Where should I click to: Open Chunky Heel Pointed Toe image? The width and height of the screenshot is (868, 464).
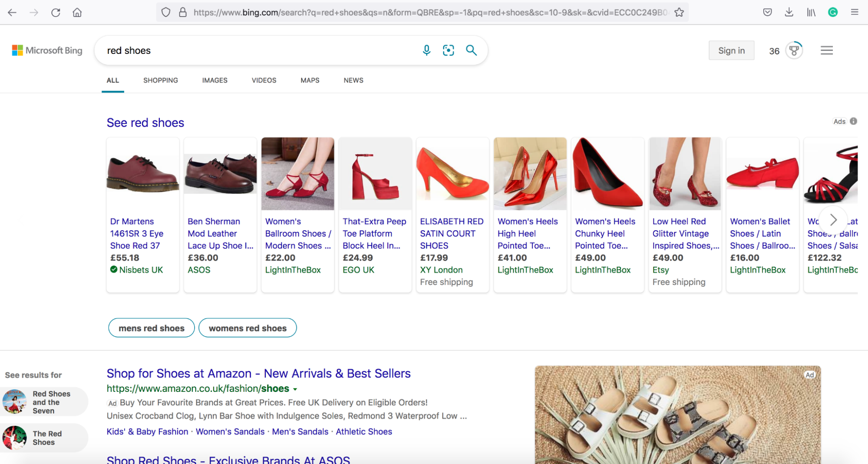(x=608, y=174)
